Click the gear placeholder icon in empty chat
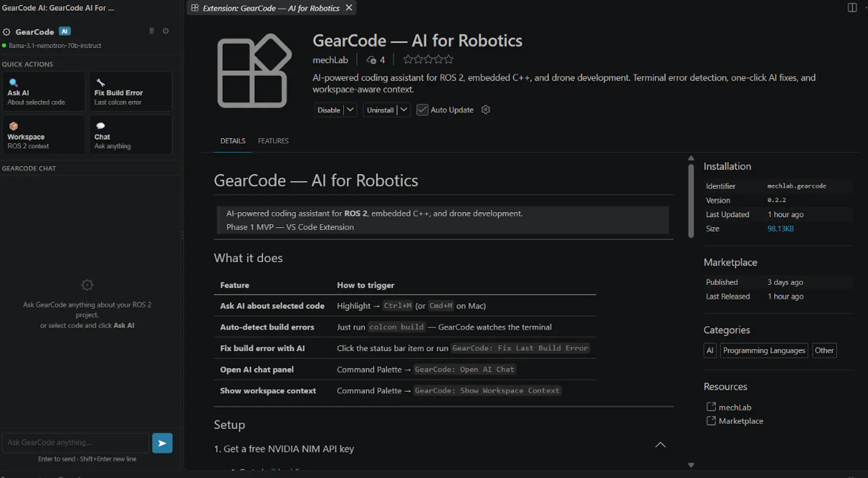Screen dimensions: 868x478 tap(87, 285)
